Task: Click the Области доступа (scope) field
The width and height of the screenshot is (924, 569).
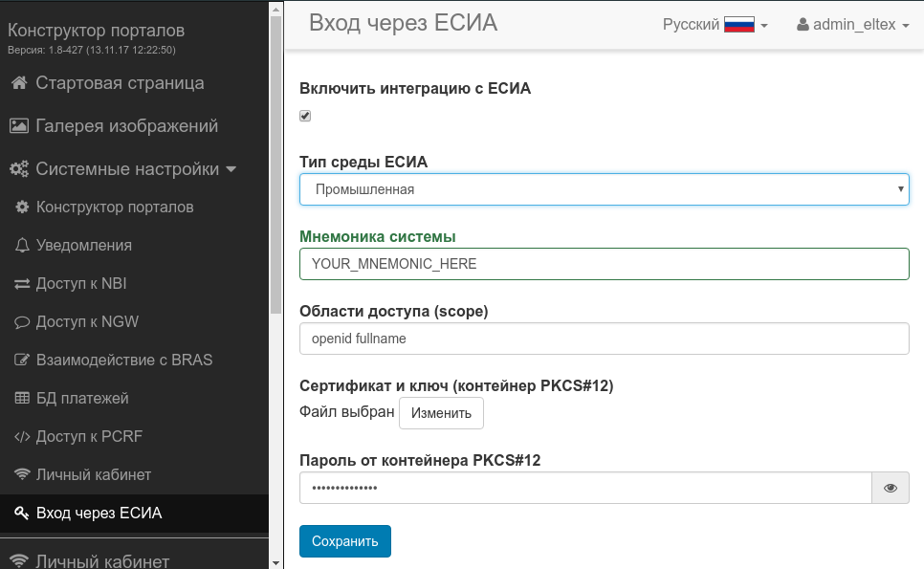Action: click(x=604, y=339)
